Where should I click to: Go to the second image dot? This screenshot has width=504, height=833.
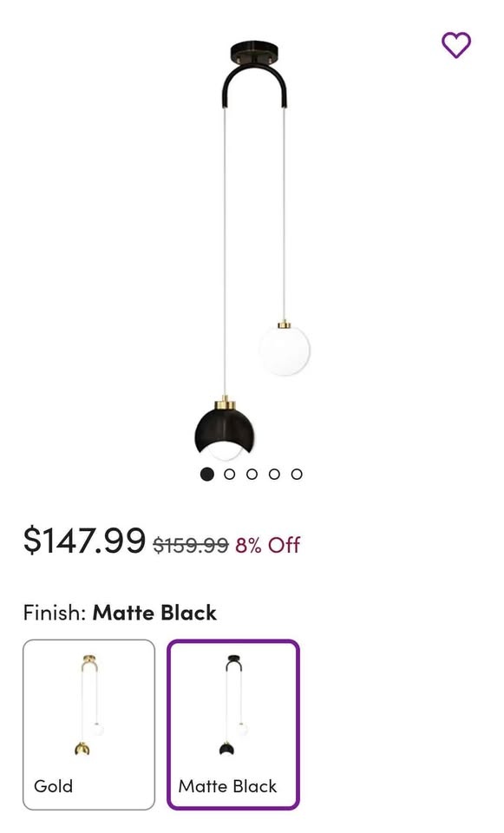click(229, 474)
